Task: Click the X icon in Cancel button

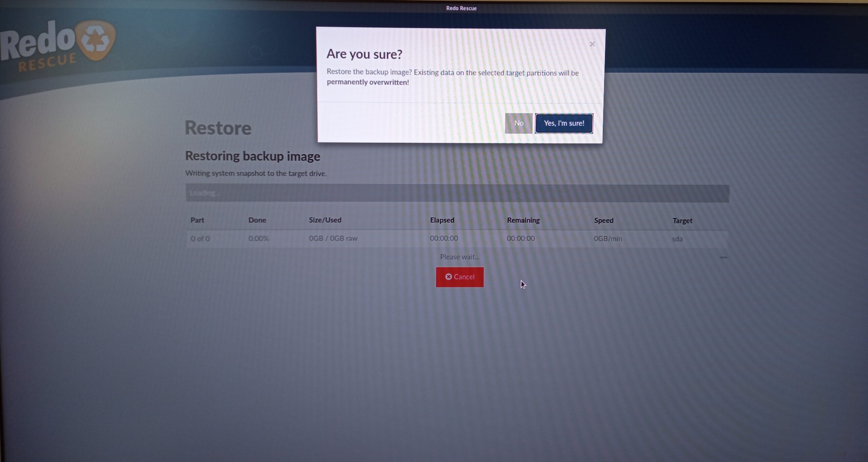Action: tap(448, 277)
